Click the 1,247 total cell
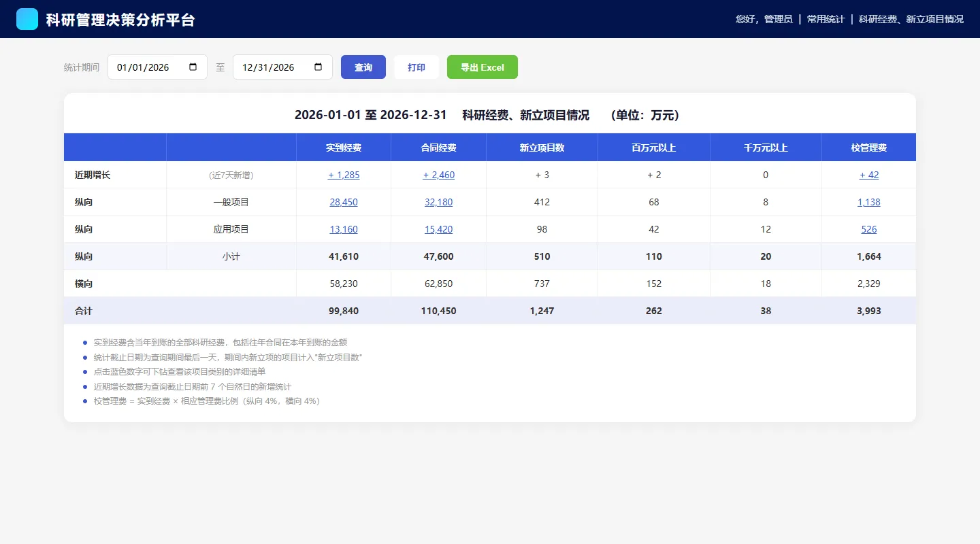 (542, 311)
